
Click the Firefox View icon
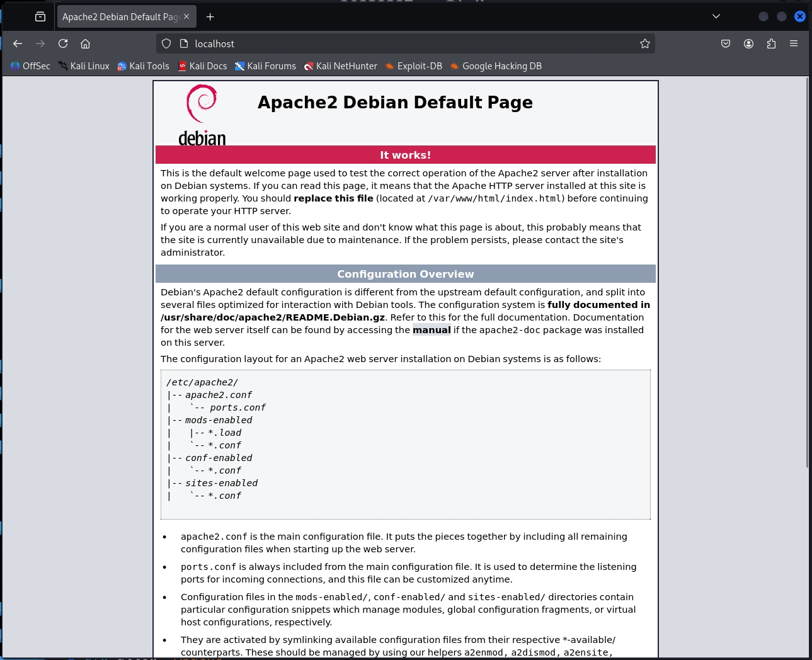(x=40, y=17)
